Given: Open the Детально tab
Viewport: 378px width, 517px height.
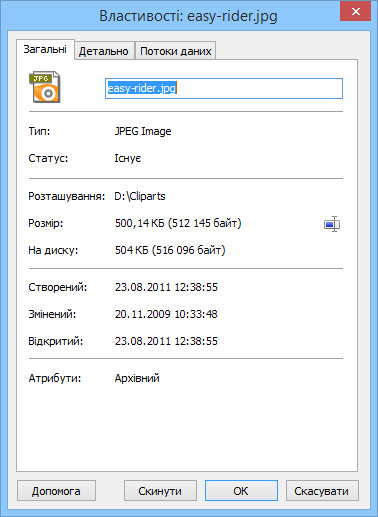Looking at the screenshot, I should (x=104, y=51).
